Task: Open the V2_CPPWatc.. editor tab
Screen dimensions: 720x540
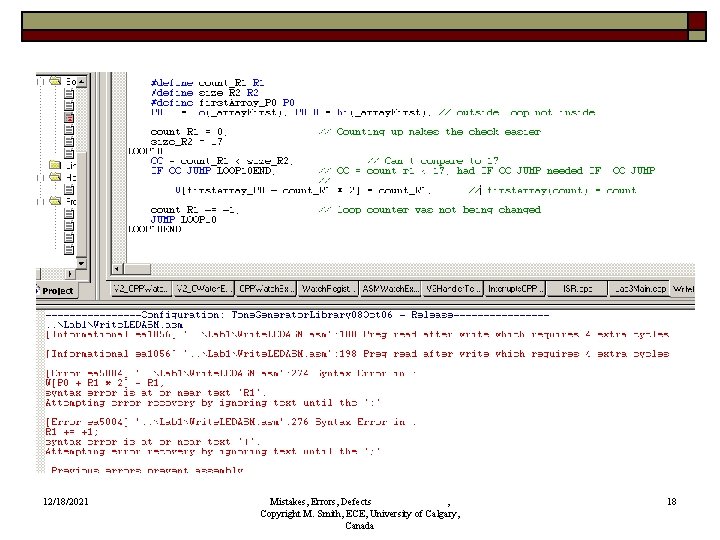Action: coord(141,289)
